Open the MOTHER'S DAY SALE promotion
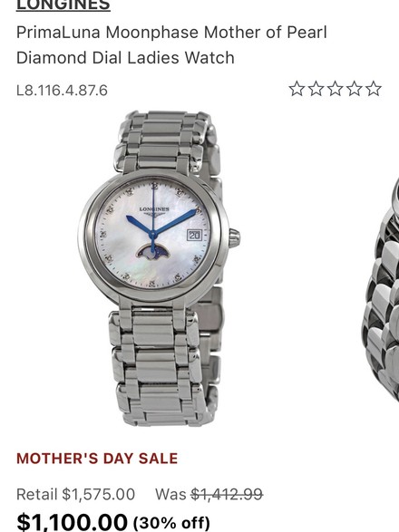The height and width of the screenshot is (532, 399). [97, 459]
